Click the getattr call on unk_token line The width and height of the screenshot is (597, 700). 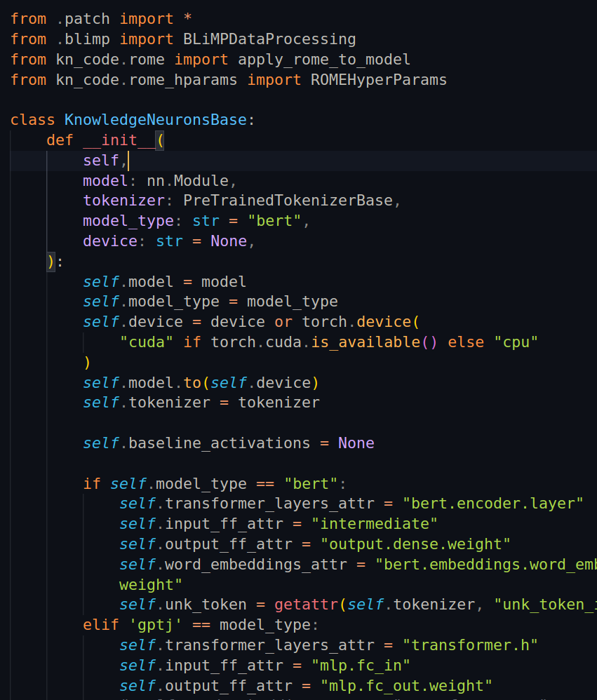click(306, 605)
